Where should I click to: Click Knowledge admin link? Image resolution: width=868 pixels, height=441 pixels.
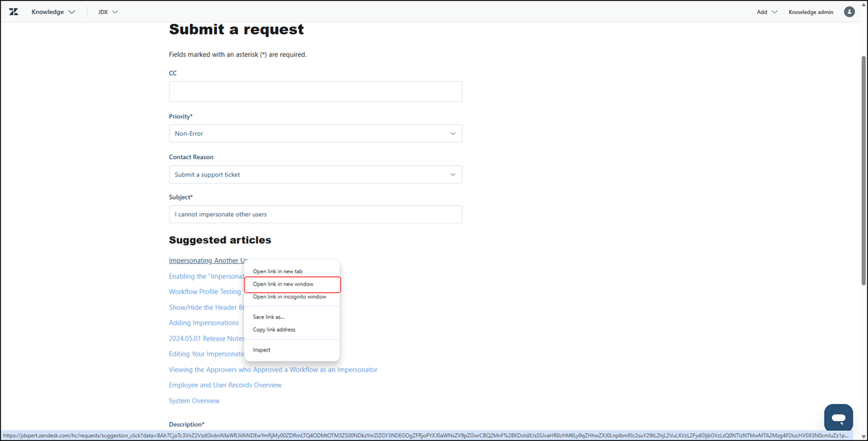tap(810, 12)
